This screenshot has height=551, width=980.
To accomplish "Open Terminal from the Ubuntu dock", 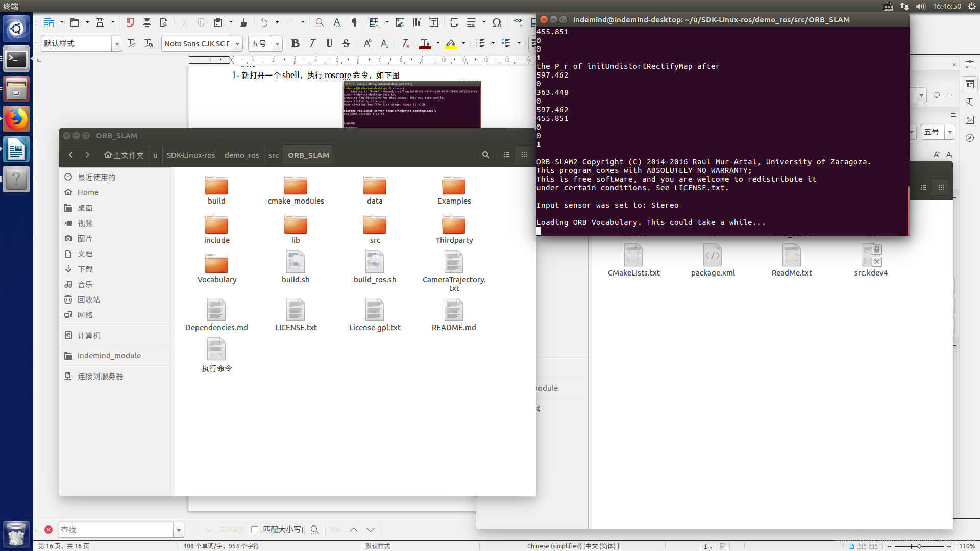I will 16,60.
